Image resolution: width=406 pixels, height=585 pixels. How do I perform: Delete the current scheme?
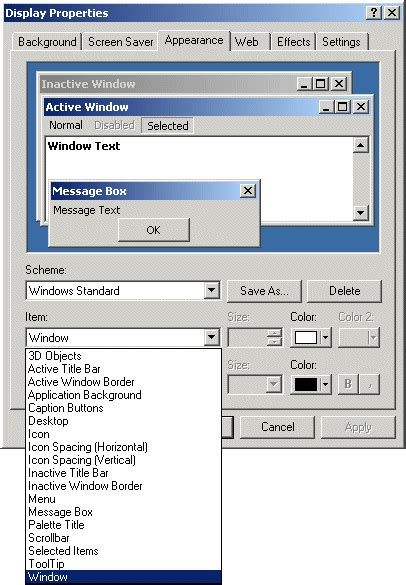(x=344, y=291)
